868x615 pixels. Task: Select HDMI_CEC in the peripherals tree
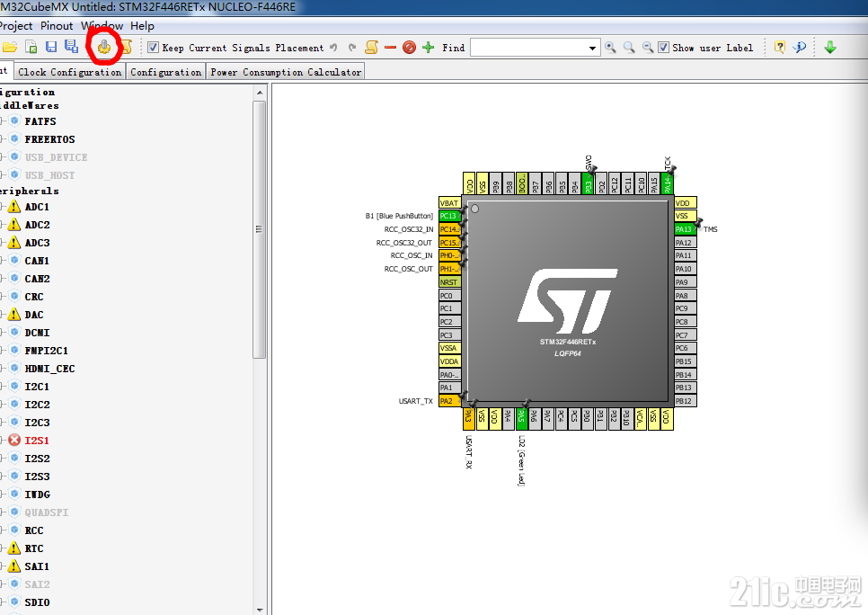[x=49, y=369]
